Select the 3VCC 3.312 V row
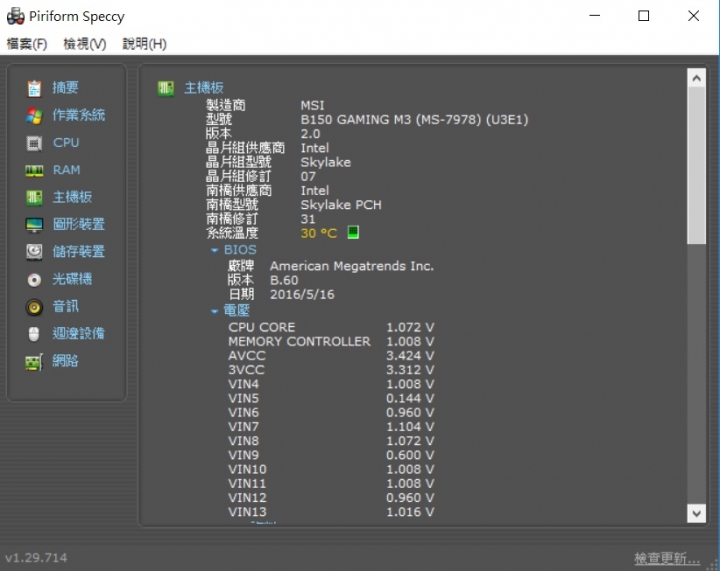 pyautogui.click(x=331, y=370)
